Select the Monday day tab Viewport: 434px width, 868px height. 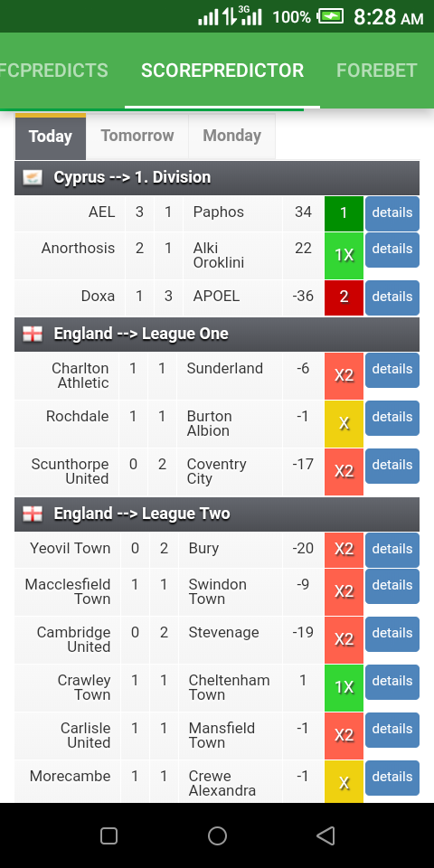click(232, 137)
